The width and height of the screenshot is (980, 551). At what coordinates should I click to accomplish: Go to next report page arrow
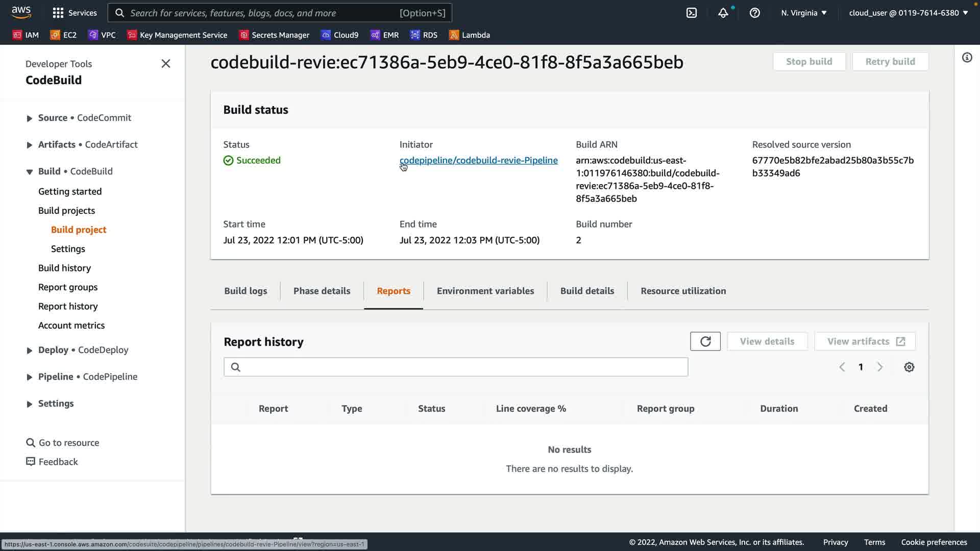coord(879,367)
